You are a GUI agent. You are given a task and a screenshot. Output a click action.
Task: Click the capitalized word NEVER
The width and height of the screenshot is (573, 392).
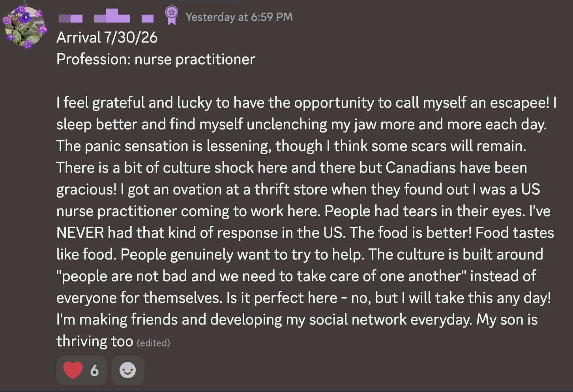tap(80, 233)
